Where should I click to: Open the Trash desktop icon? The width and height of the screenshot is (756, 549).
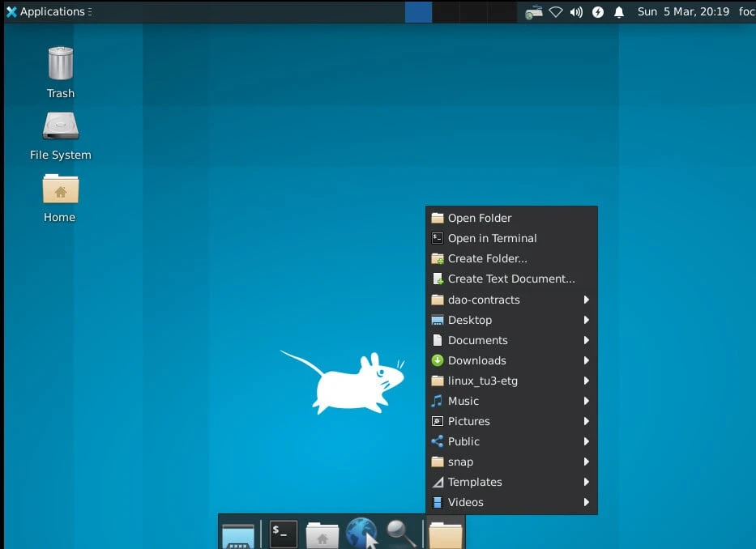point(60,65)
